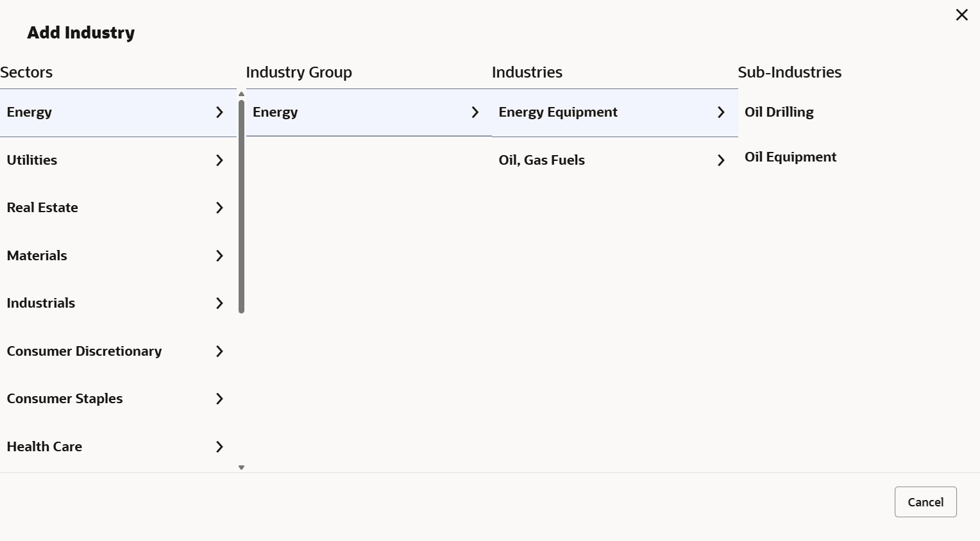Select the Energy sector

pos(30,112)
